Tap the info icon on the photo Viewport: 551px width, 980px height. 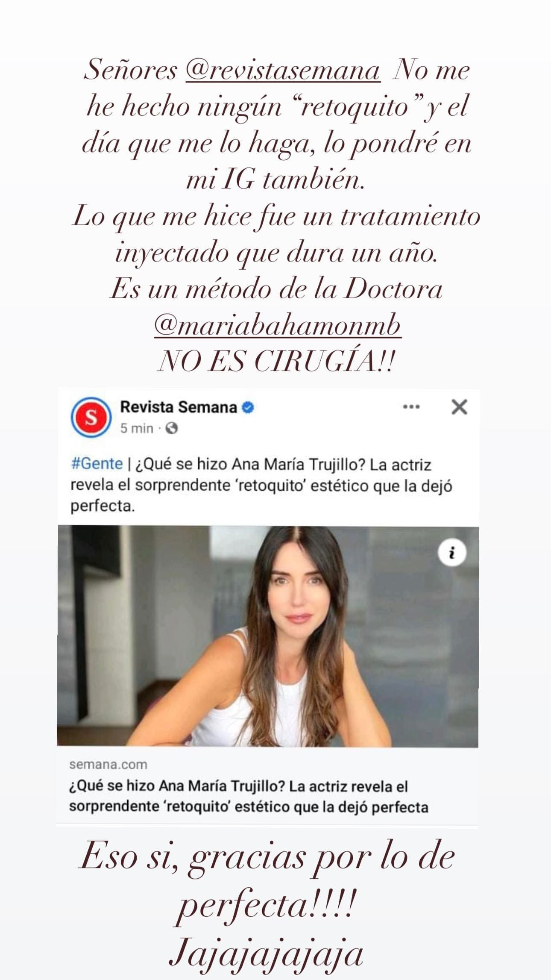tap(452, 554)
